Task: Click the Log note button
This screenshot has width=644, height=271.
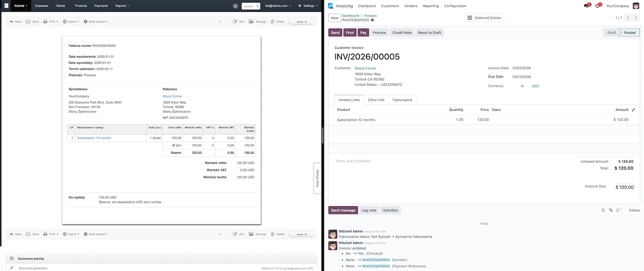Action: click(x=369, y=210)
